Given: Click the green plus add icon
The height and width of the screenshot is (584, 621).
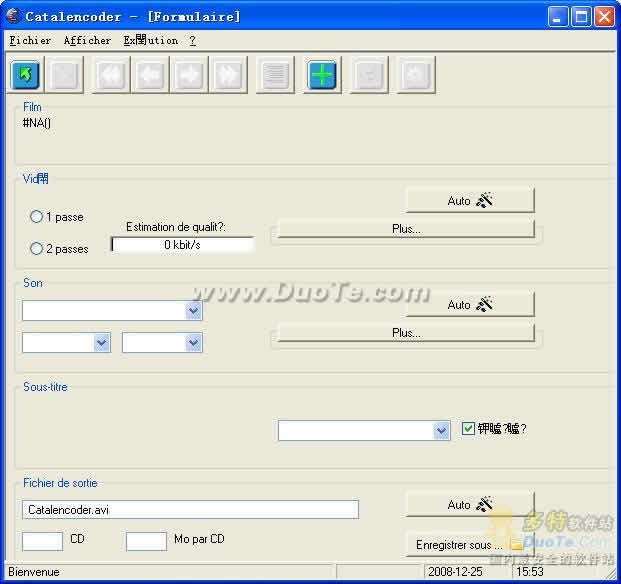Looking at the screenshot, I should pos(322,74).
